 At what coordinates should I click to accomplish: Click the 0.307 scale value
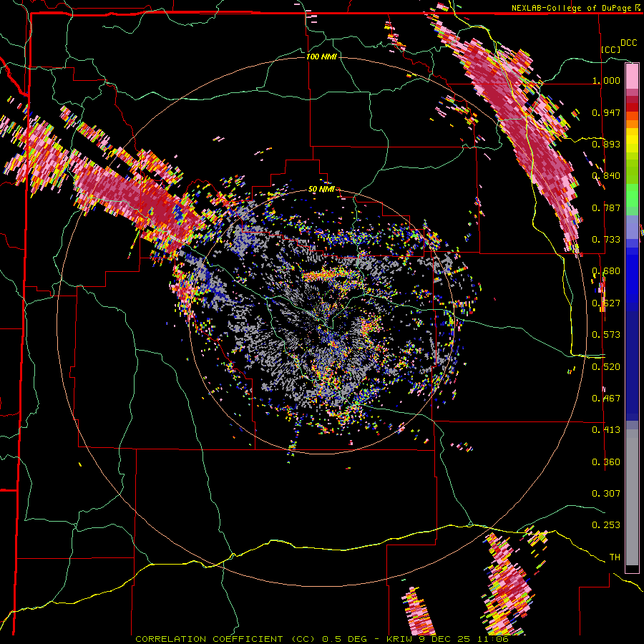click(x=606, y=494)
